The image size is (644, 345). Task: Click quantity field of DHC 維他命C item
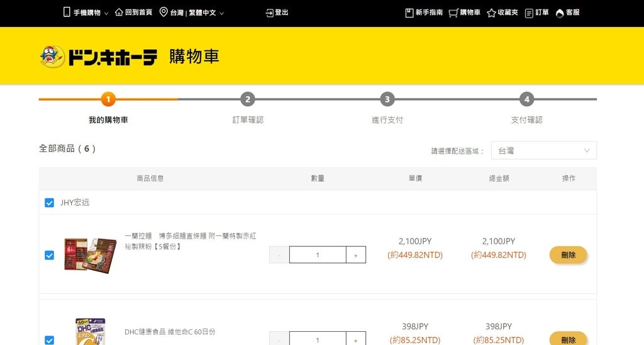[318, 339]
